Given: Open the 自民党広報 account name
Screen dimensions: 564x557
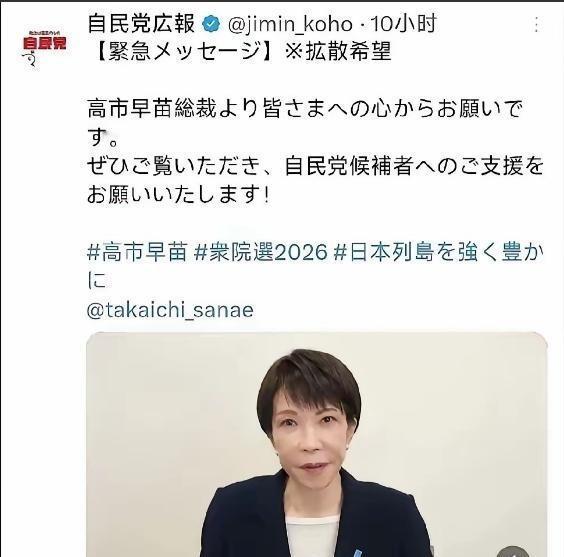Looking at the screenshot, I should 141,24.
